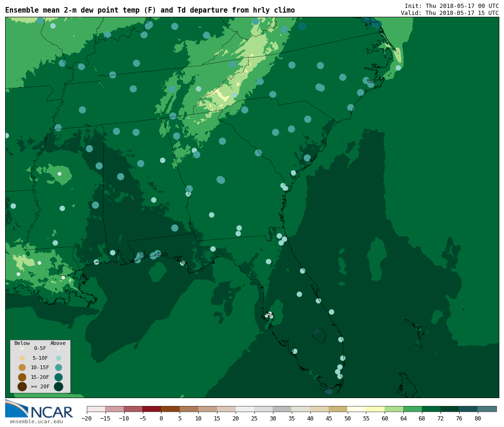504x427 pixels.
Task: Click the ensemble.ucar.edu text
Action: (x=36, y=421)
